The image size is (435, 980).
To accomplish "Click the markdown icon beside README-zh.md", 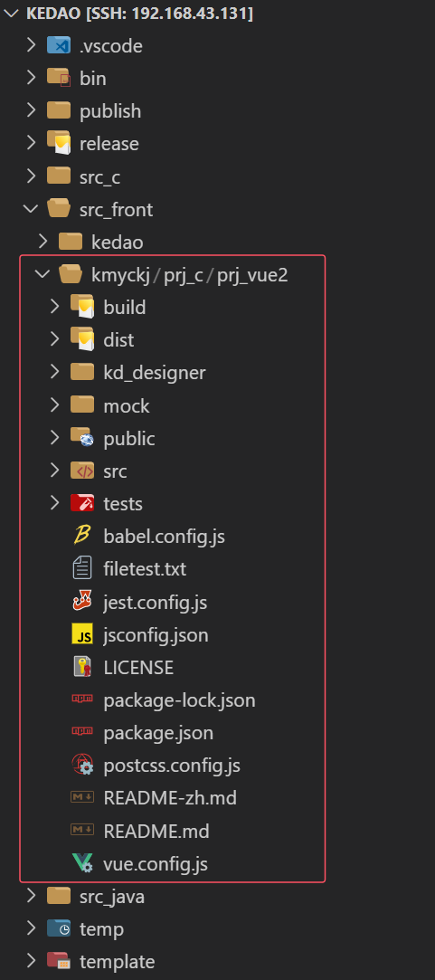I will tap(82, 797).
